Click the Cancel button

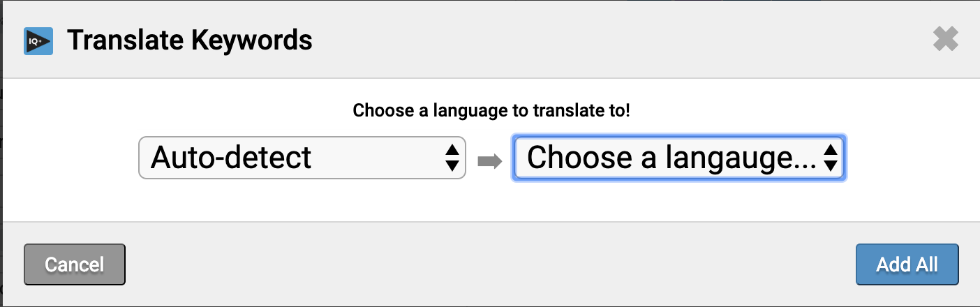click(75, 264)
